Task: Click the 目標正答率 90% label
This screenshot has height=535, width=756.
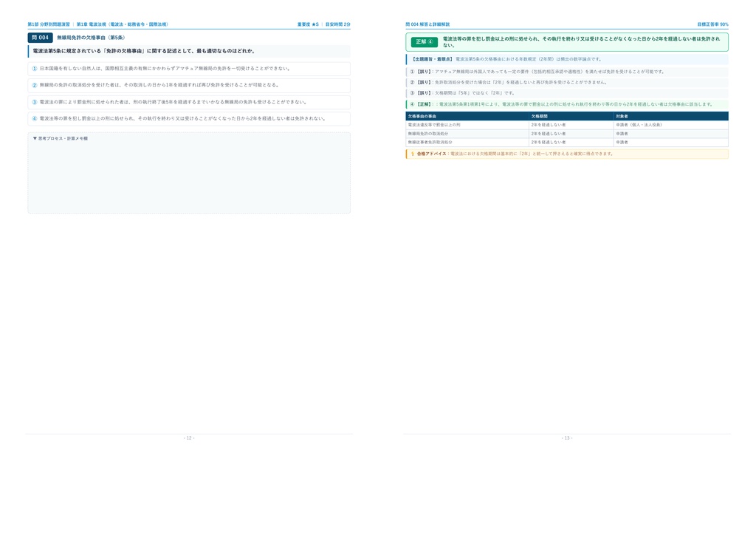Action: [712, 24]
